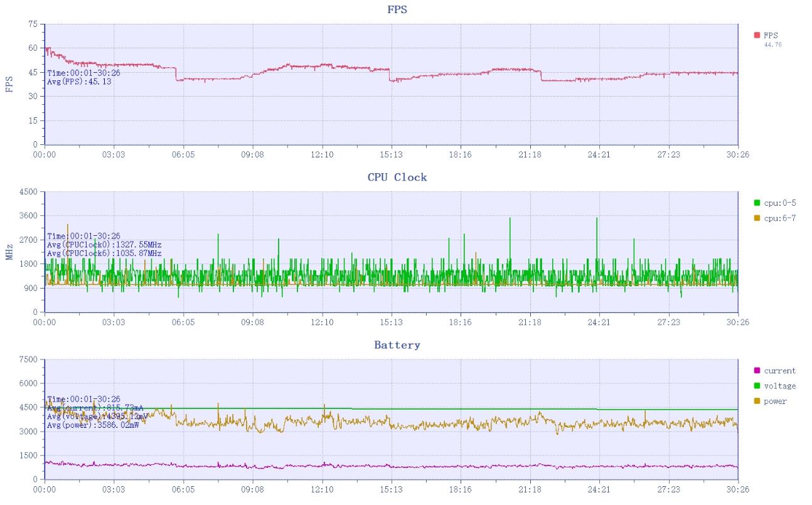Click the vertical FPS y-axis label

[9, 85]
